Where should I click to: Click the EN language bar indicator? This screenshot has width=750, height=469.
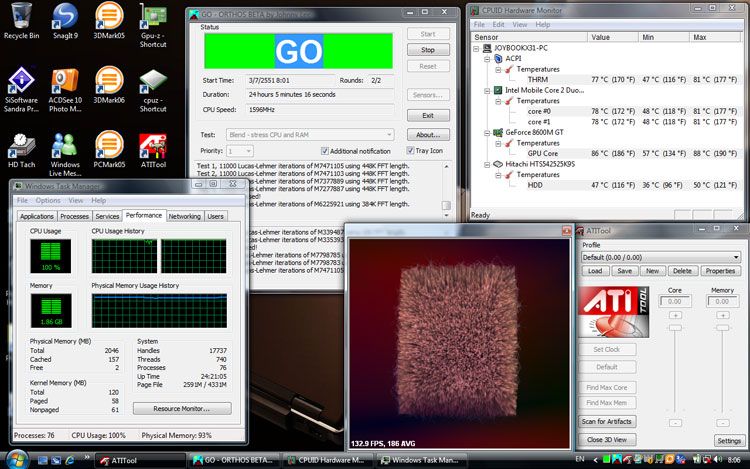coord(580,459)
